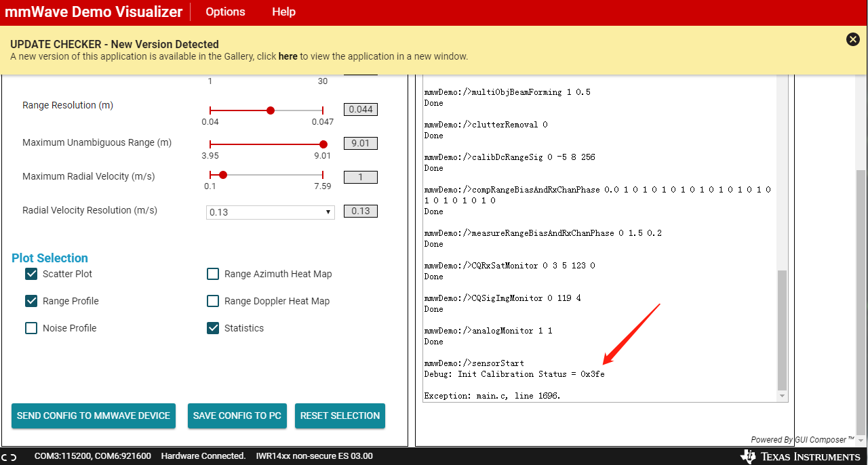Open the Help menu
Image resolution: width=868 pixels, height=465 pixels.
(283, 12)
